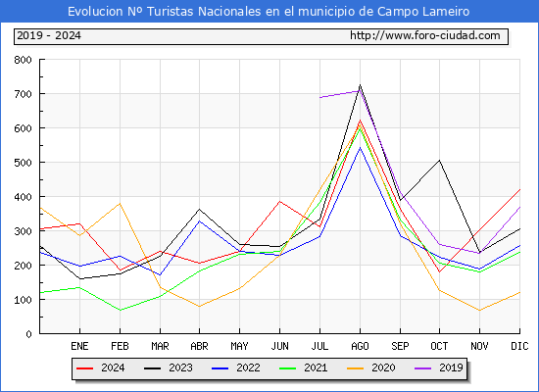Click the green 2021 line low point at FEB

(120, 310)
